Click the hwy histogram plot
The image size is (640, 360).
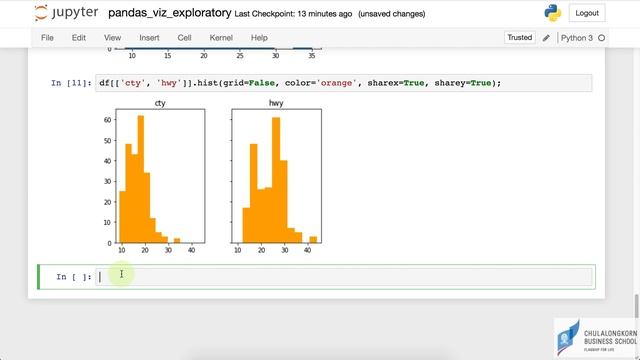tap(276, 176)
